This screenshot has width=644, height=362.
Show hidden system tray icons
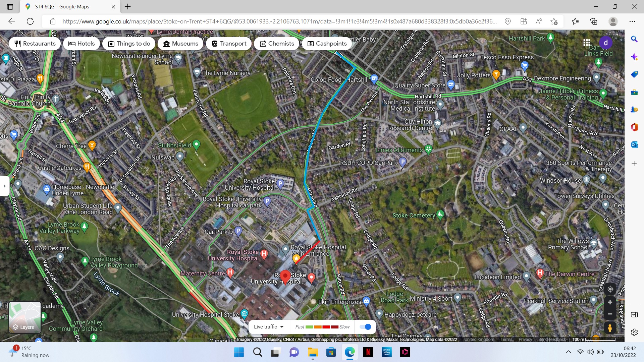coord(568,352)
